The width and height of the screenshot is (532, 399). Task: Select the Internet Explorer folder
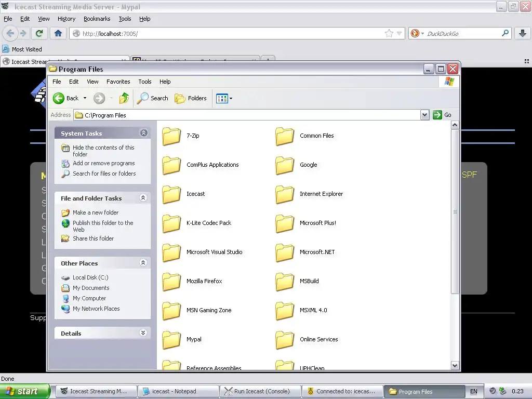(309, 194)
